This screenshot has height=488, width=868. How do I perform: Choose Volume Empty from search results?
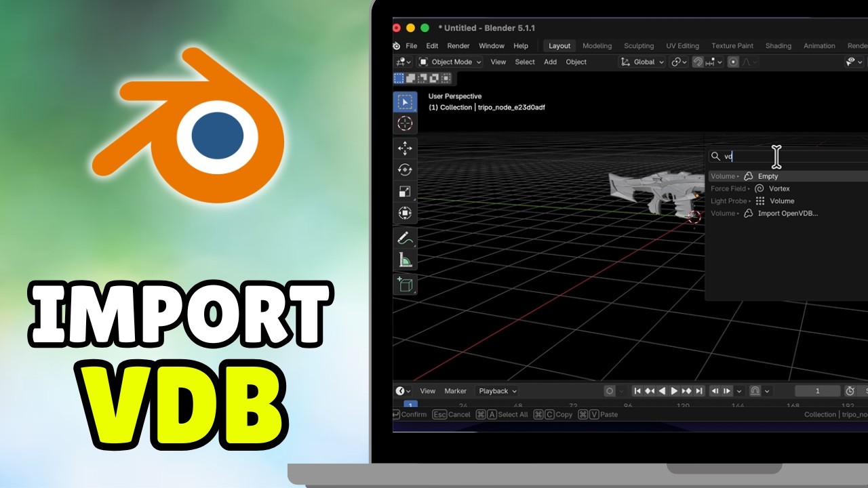[788, 176]
